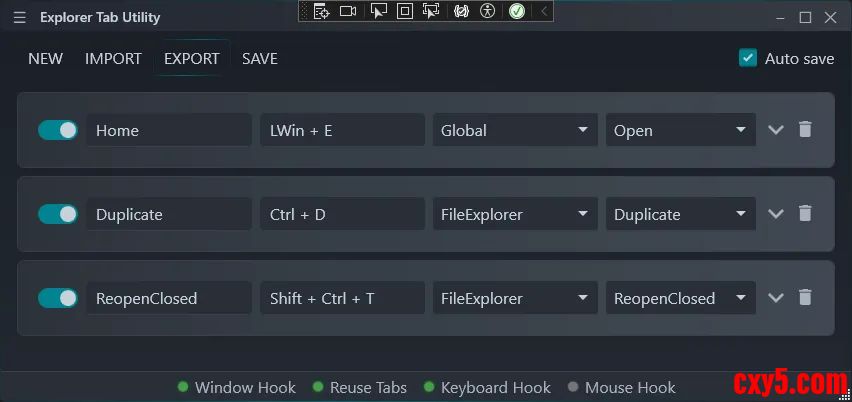Edit the Duplicate name field
This screenshot has width=852, height=402.
[x=169, y=214]
